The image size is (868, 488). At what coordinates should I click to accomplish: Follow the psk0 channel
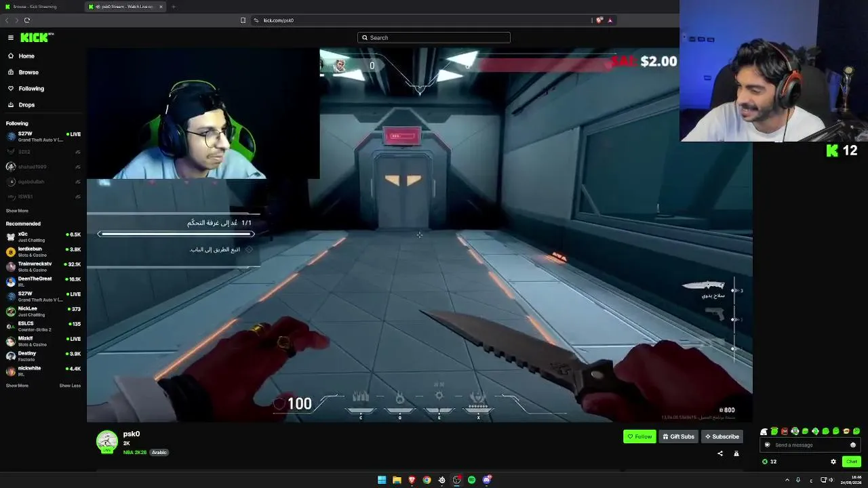click(639, 436)
